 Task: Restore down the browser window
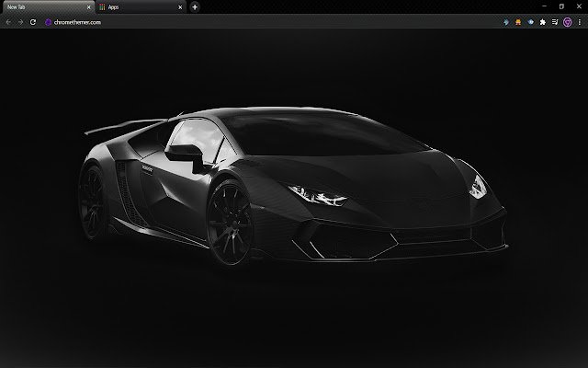561,6
